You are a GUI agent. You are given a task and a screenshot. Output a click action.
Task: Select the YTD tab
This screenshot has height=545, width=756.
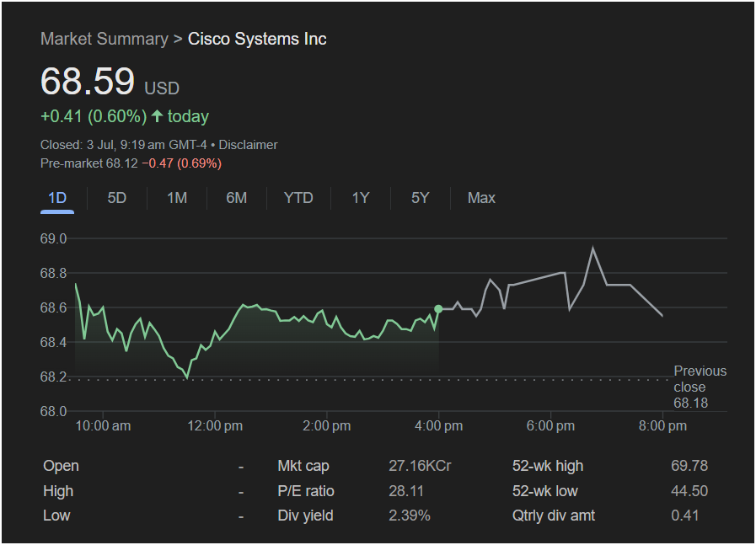pos(298,198)
